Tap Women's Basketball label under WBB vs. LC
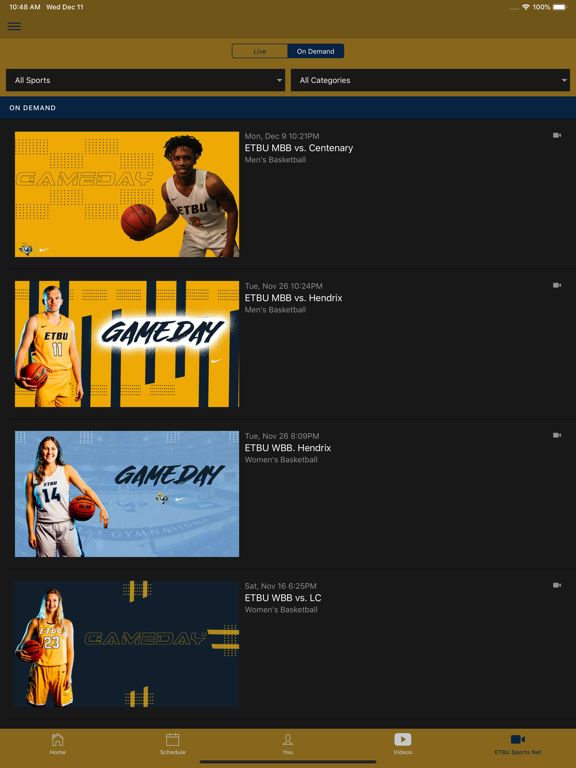 (x=281, y=609)
